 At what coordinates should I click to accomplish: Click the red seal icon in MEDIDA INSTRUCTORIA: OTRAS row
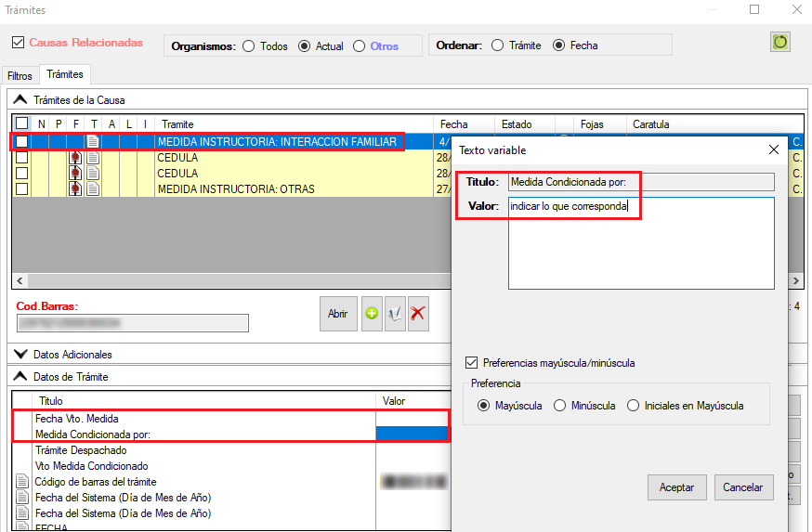point(76,189)
